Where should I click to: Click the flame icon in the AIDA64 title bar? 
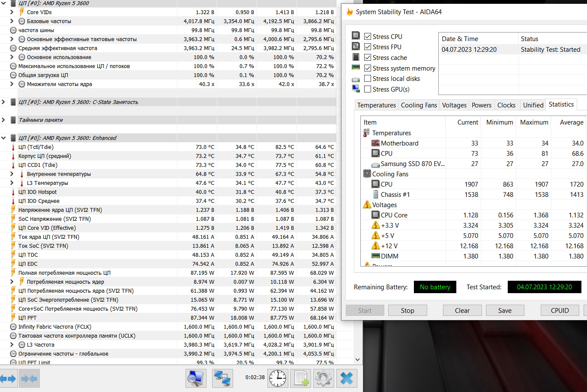pos(350,12)
